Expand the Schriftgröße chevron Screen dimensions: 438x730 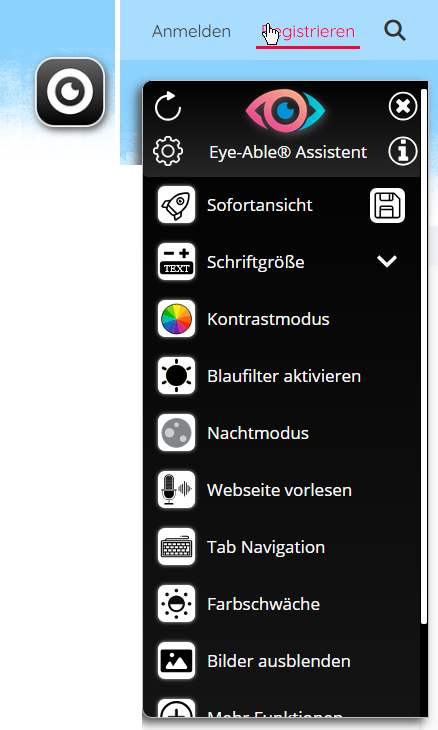point(387,261)
